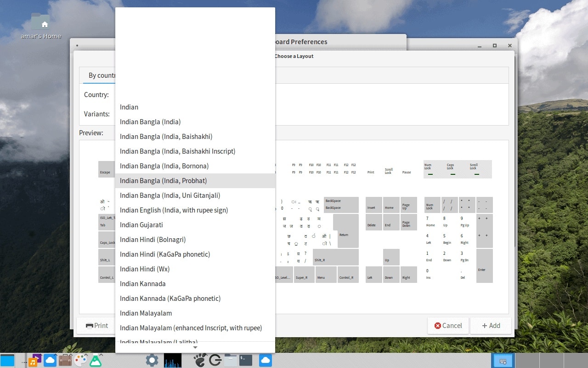This screenshot has width=588, height=368.
Task: Select Indian Bangla (India, Uni Gitanjali)
Action: [195, 195]
